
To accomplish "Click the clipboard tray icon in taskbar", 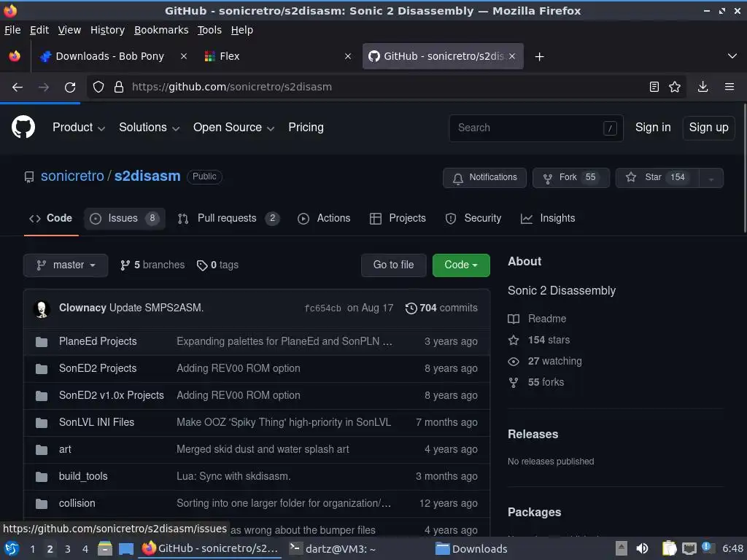I will click(669, 548).
